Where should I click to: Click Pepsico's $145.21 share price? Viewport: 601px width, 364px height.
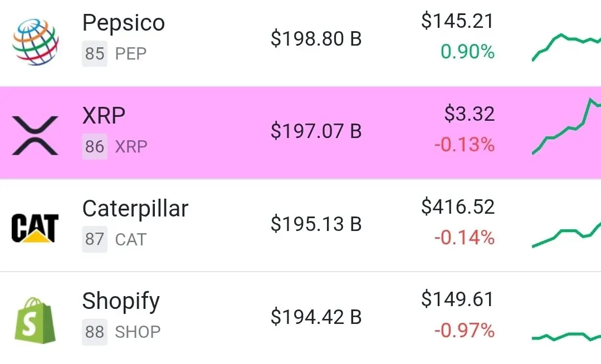point(458,21)
